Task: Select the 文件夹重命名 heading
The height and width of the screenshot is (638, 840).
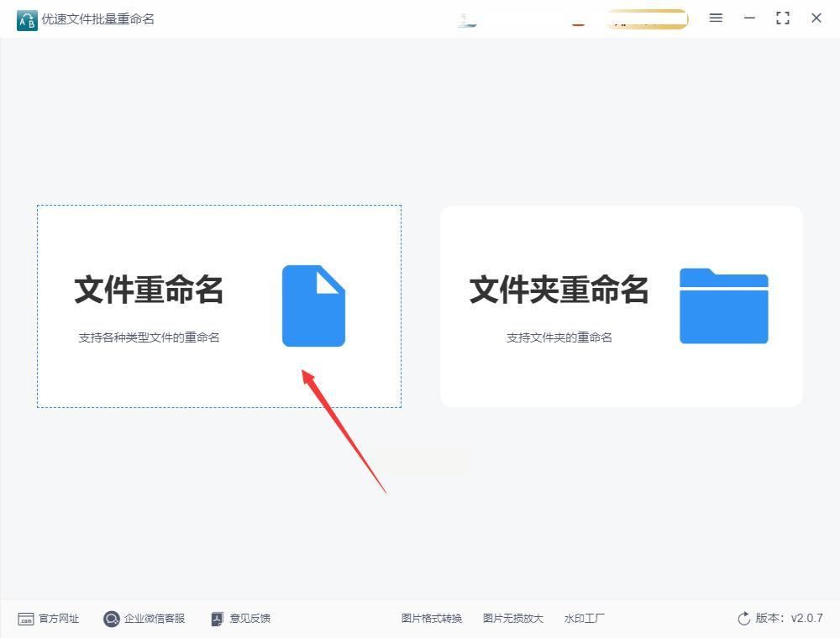Action: pos(559,290)
